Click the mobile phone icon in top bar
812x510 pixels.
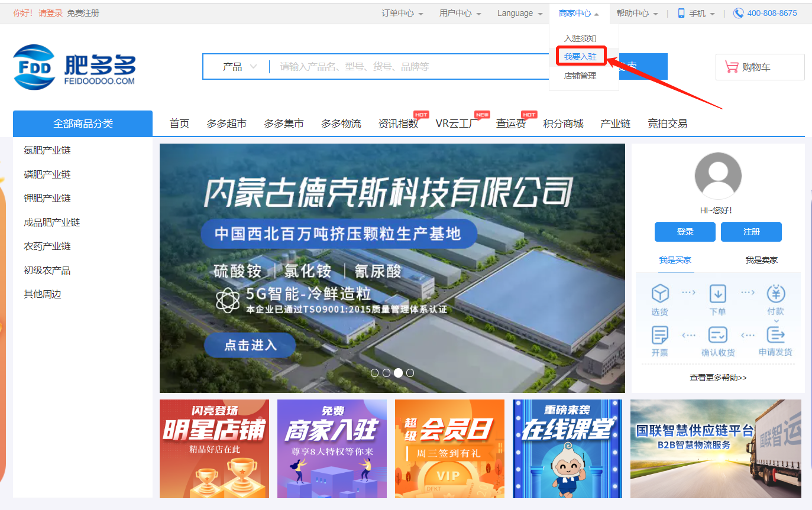coord(681,13)
